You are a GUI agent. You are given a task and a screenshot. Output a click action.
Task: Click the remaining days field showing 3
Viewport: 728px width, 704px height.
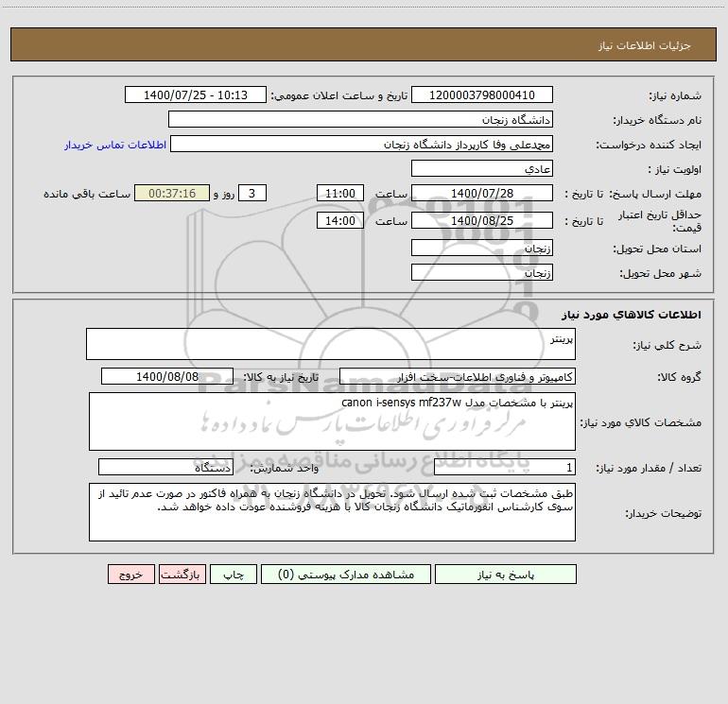click(252, 193)
